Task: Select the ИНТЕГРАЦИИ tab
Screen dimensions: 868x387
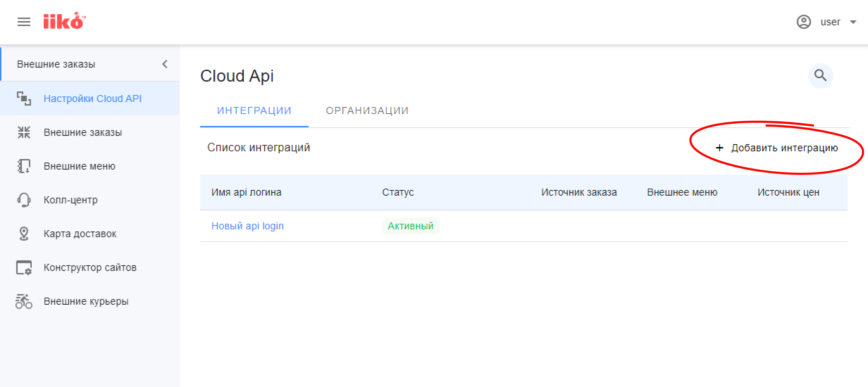Action: coord(254,110)
